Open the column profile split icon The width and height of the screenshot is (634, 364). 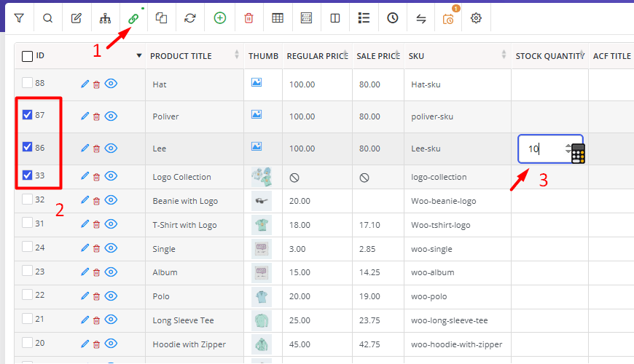(335, 18)
